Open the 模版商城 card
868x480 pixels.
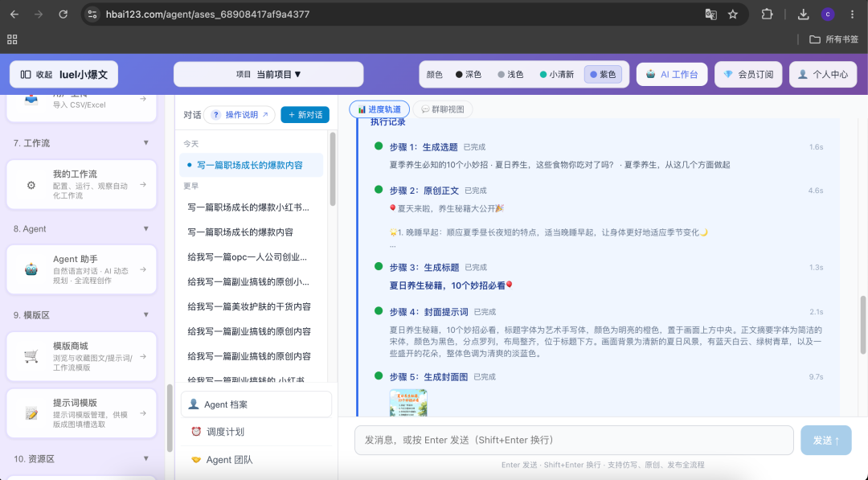[x=81, y=356]
